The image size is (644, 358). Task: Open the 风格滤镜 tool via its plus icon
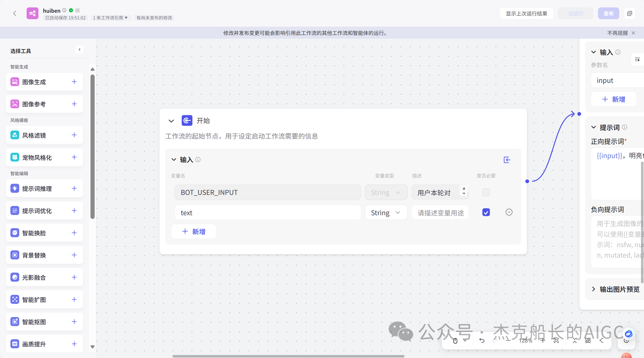click(x=74, y=135)
